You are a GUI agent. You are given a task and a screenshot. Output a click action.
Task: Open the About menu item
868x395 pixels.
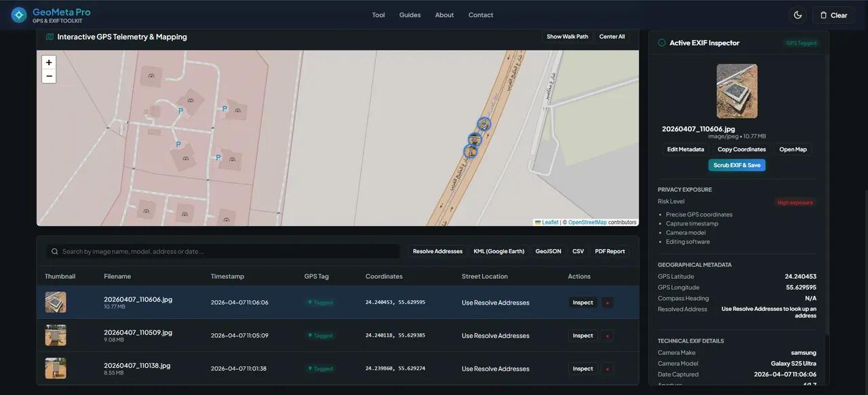444,15
